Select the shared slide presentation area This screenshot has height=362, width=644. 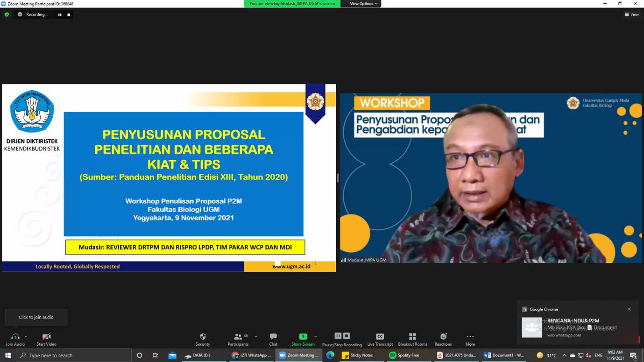pyautogui.click(x=169, y=178)
